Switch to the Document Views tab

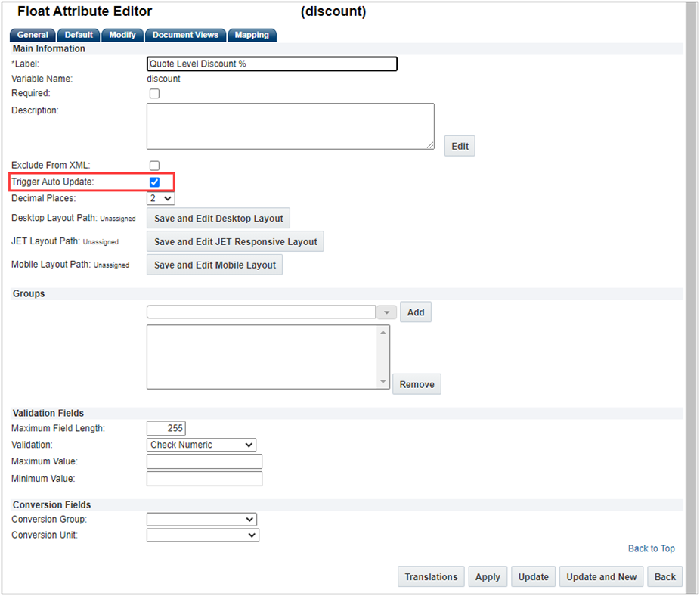click(185, 35)
